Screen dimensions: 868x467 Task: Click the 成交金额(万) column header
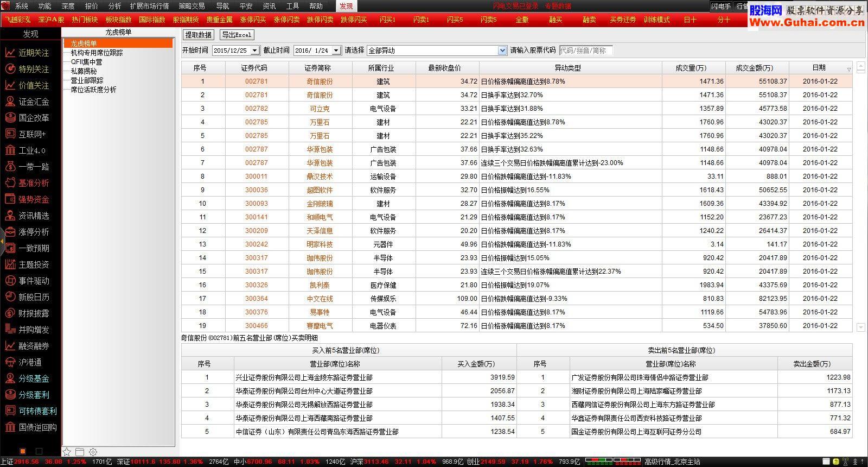pyautogui.click(x=757, y=68)
